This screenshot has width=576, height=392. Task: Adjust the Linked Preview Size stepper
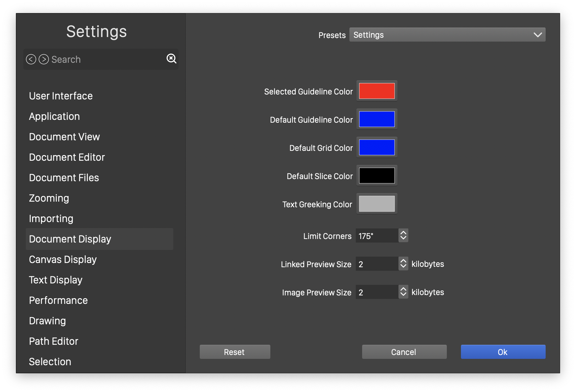(x=403, y=264)
